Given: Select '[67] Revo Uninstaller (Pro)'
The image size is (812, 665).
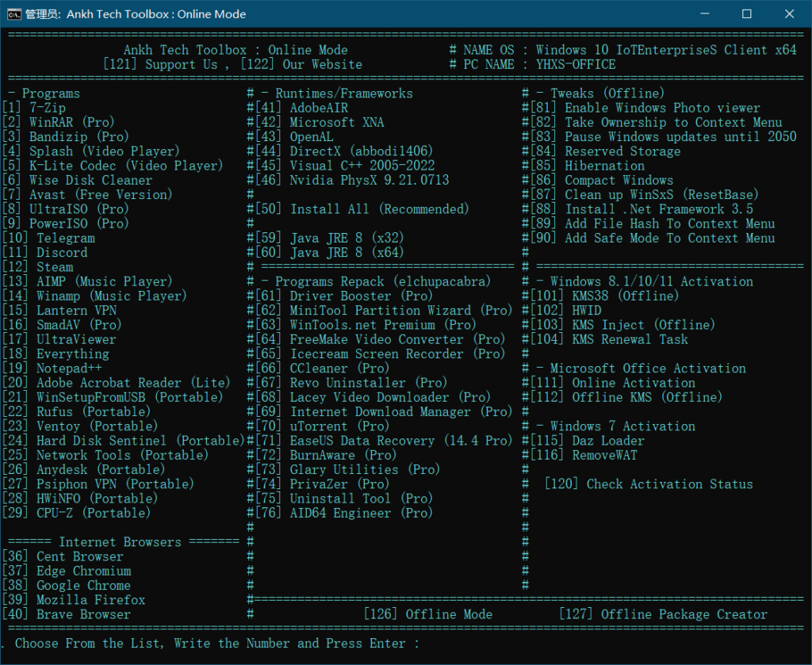Looking at the screenshot, I should (350, 383).
